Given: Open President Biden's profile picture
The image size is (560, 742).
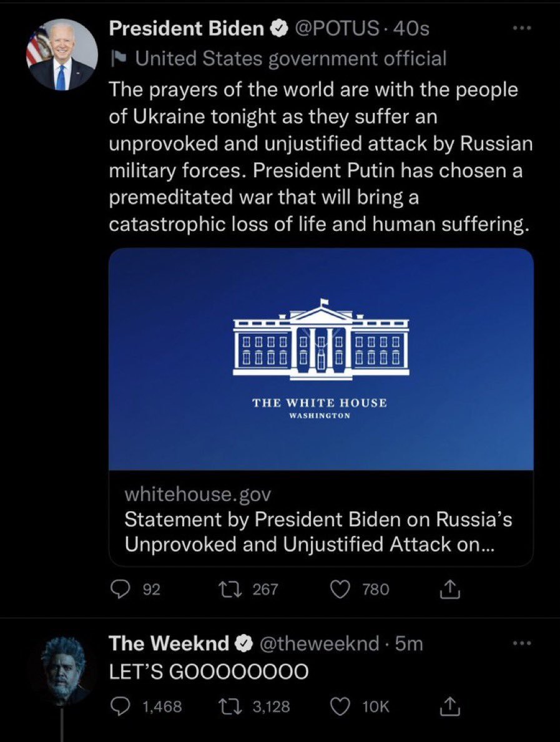Looking at the screenshot, I should tap(61, 54).
